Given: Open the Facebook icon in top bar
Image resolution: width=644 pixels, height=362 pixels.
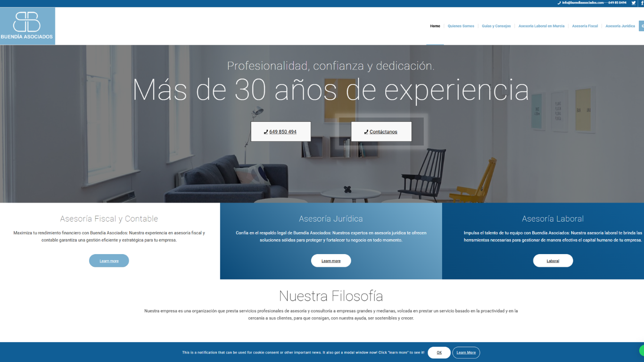Looking at the screenshot, I should [x=642, y=3].
